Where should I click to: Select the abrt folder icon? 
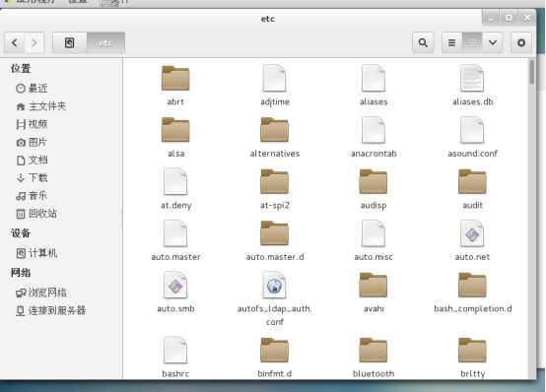[175, 78]
